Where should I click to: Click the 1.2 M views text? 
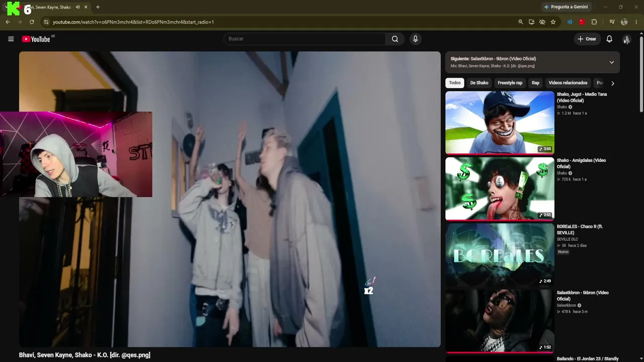(567, 113)
